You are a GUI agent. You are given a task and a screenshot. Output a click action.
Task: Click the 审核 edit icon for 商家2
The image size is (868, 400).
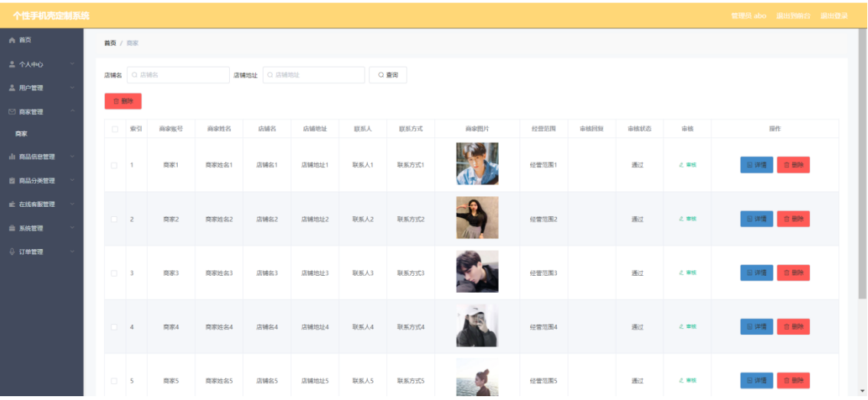click(x=681, y=219)
